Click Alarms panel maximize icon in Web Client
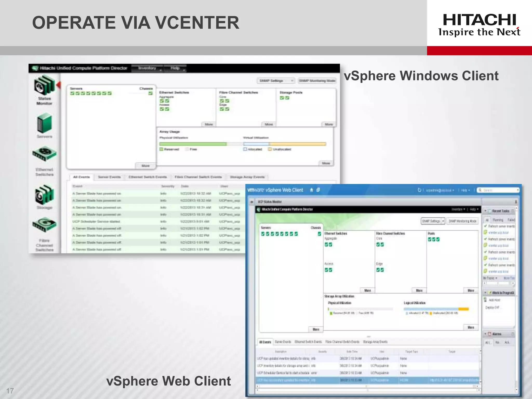The image size is (532, 399). pyautogui.click(x=513, y=334)
